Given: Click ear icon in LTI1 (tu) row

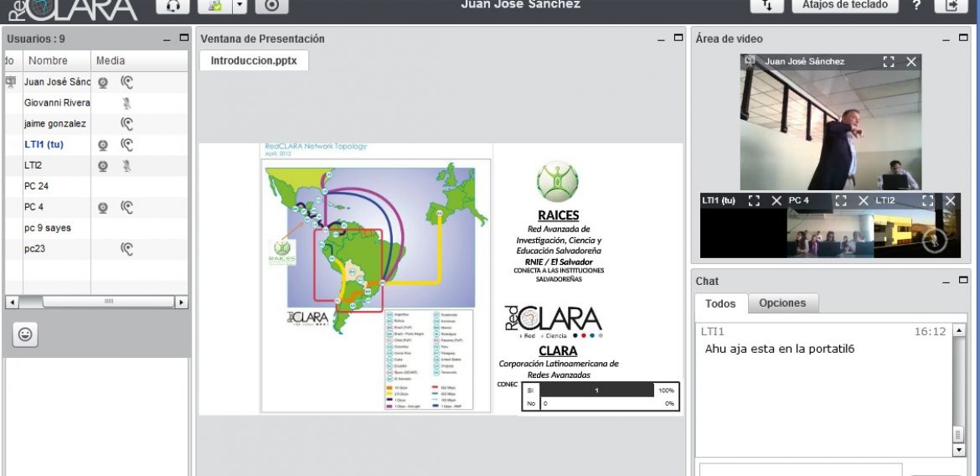Looking at the screenshot, I should 126,145.
